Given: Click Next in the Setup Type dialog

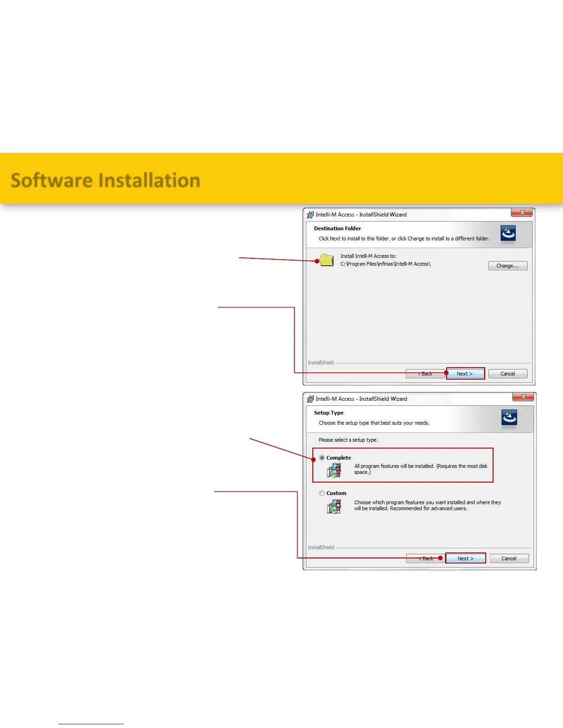Looking at the screenshot, I should (x=465, y=558).
